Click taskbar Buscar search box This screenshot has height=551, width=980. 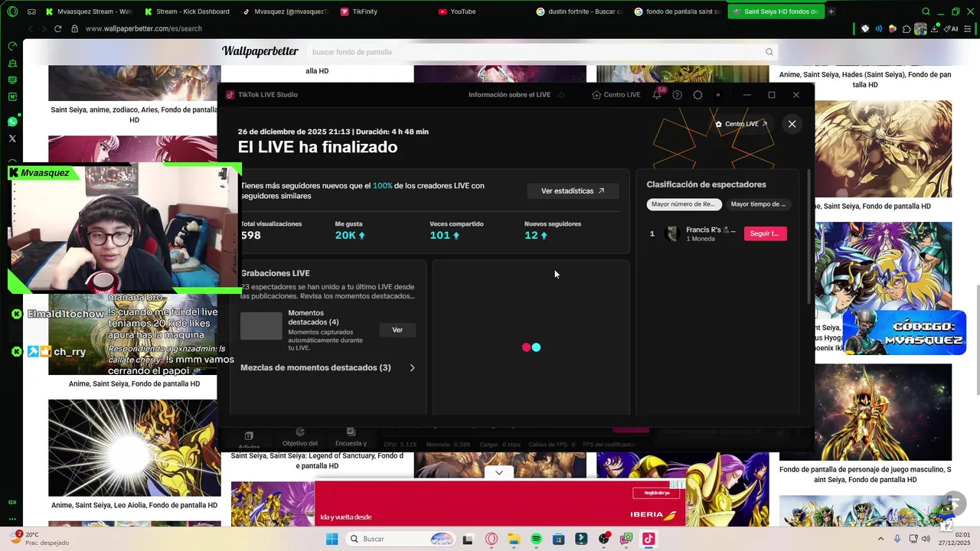pos(401,539)
